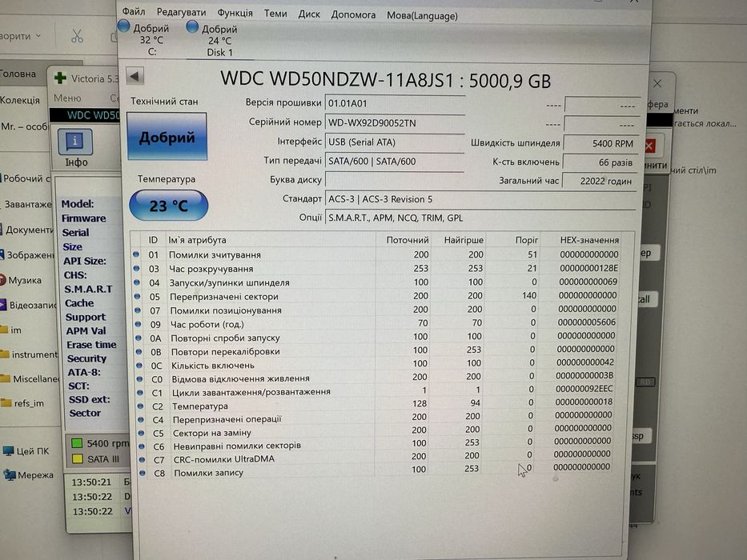Viewport: 747px width, 560px height.
Task: Open the Мова(Language) menu
Action: (422, 16)
